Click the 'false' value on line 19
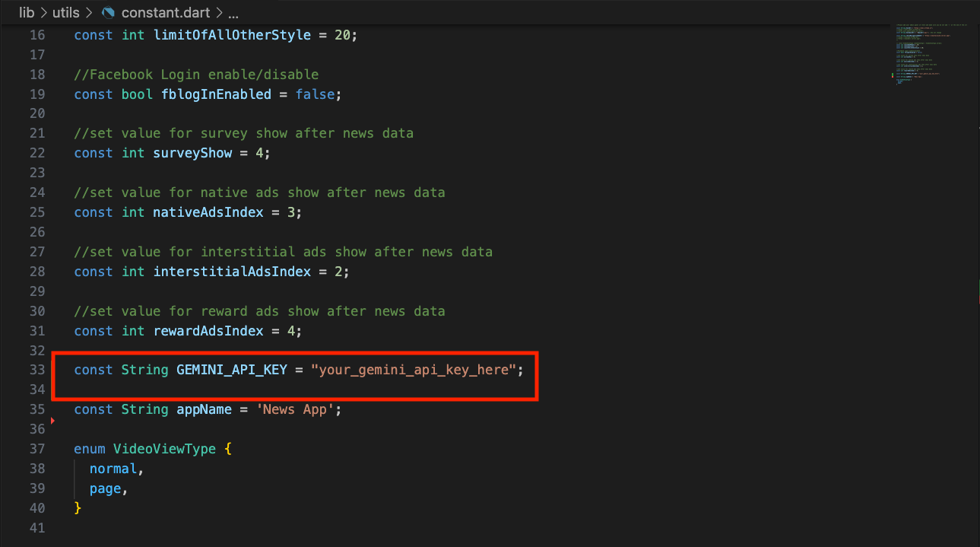This screenshot has height=547, width=980. [x=315, y=94]
